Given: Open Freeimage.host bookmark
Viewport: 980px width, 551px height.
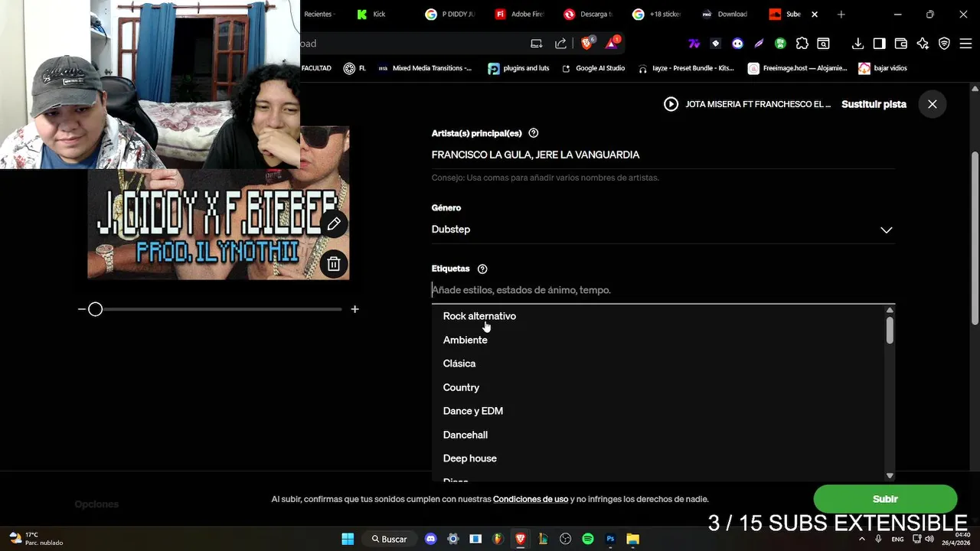Looking at the screenshot, I should click(x=798, y=68).
